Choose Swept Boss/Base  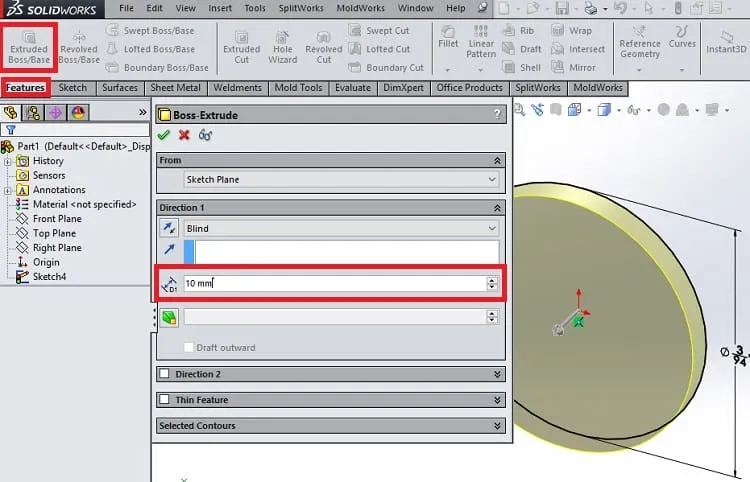(150, 31)
